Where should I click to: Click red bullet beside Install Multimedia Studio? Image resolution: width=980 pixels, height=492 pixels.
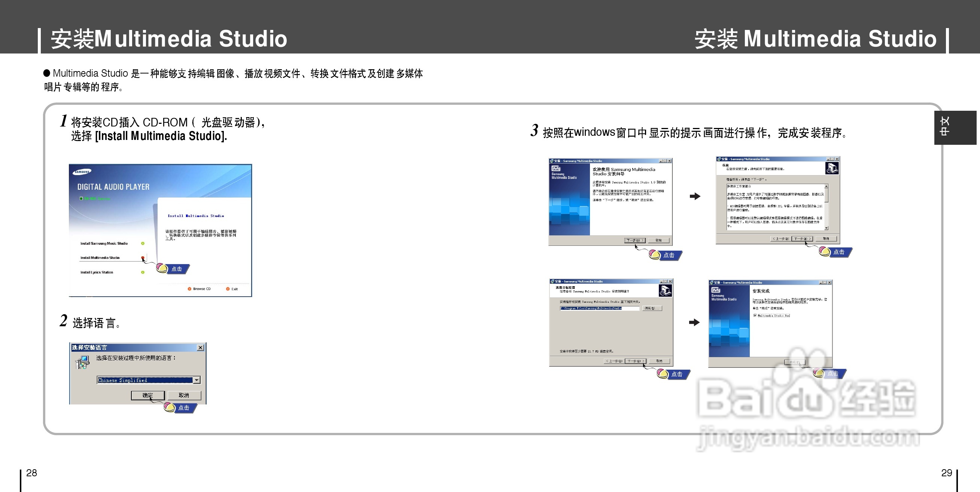click(x=143, y=258)
